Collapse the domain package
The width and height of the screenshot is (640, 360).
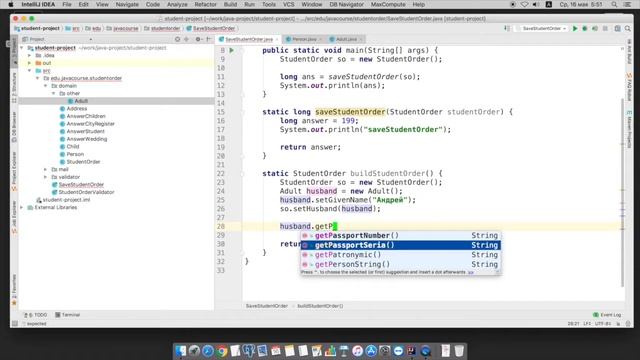click(46, 86)
